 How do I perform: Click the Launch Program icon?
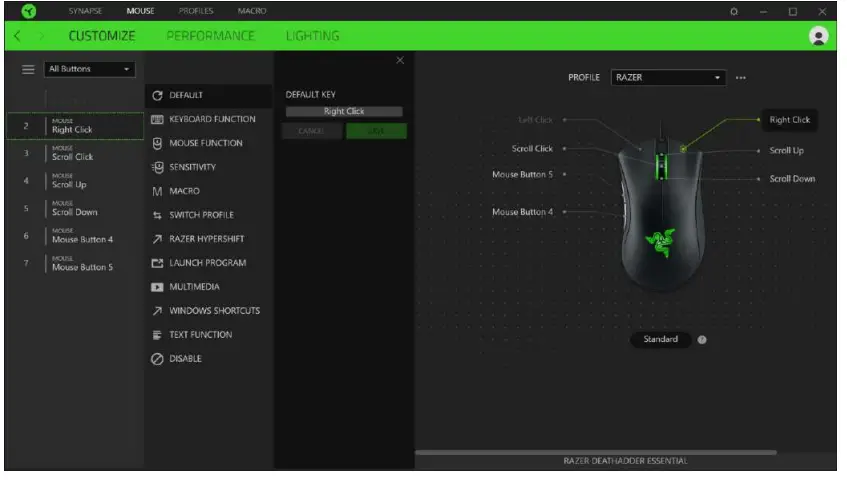tap(157, 263)
